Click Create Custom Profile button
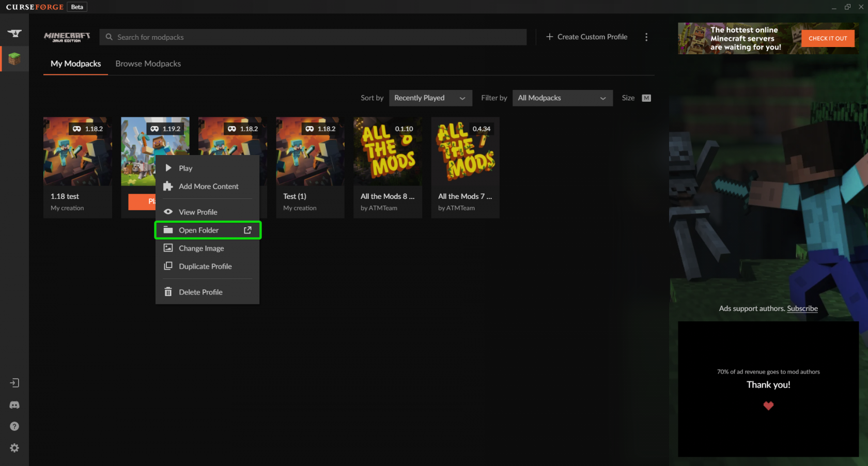This screenshot has width=868, height=466. 586,37
